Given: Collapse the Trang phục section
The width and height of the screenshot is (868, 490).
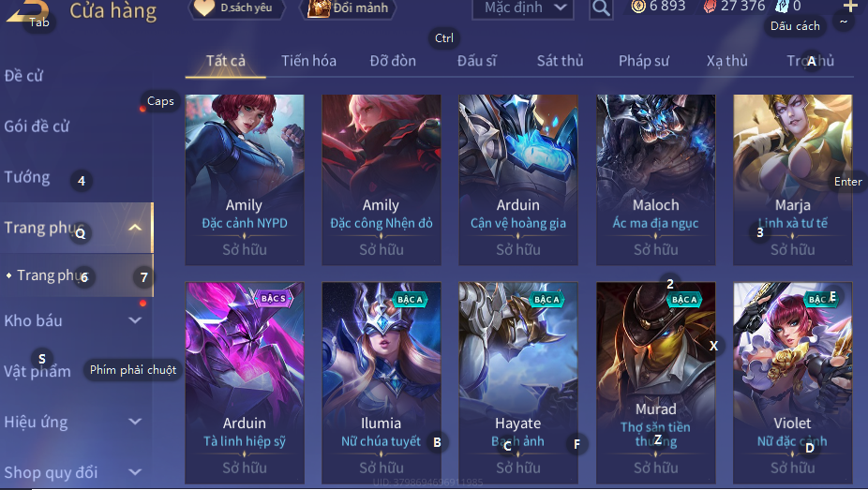Looking at the screenshot, I should pos(135,228).
